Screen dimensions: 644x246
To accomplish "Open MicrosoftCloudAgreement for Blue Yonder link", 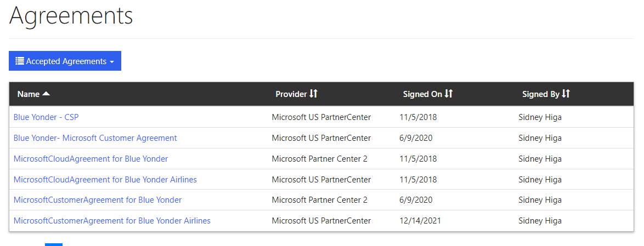I will tap(91, 159).
